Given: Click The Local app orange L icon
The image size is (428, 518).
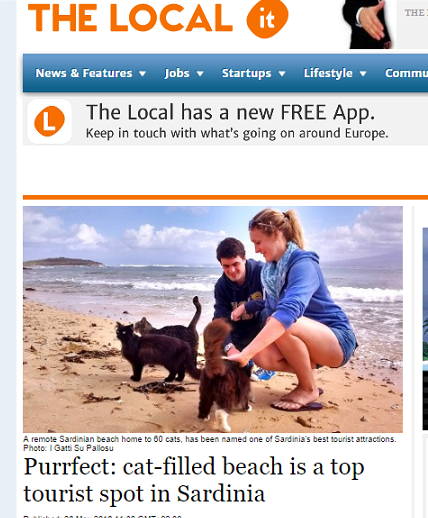Looking at the screenshot, I should (49, 121).
